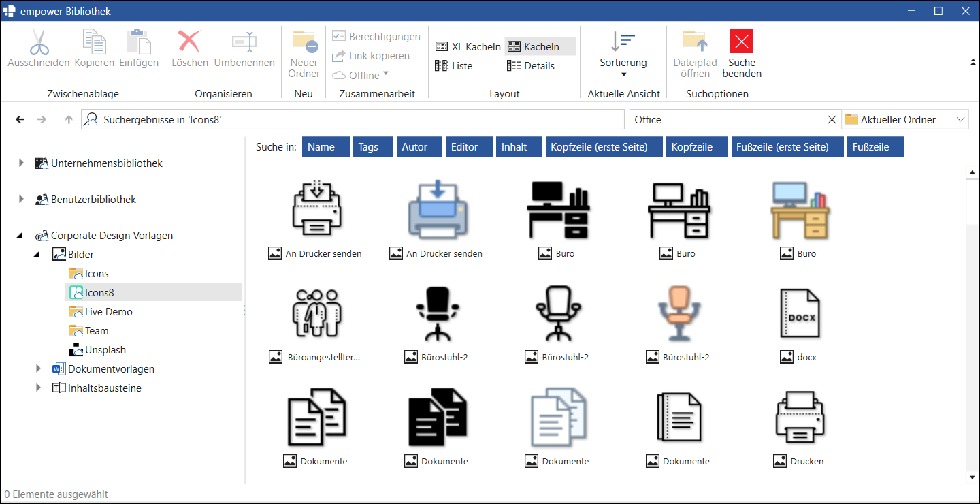Screen dimensions: 980x504
Task: Switch layout to Liste
Action: (x=453, y=65)
